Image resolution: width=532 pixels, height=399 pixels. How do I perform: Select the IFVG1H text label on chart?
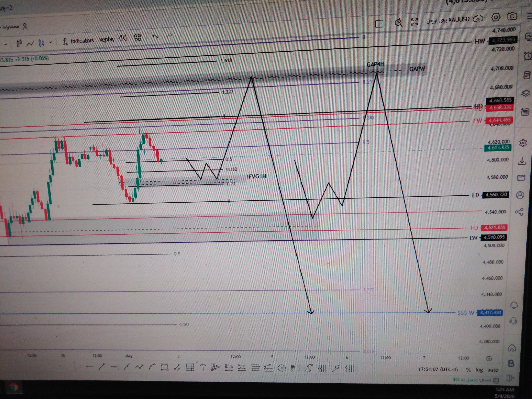[x=256, y=176]
